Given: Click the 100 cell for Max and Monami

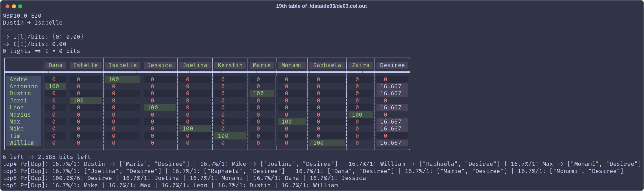Looking at the screenshot, I should 292,122.
